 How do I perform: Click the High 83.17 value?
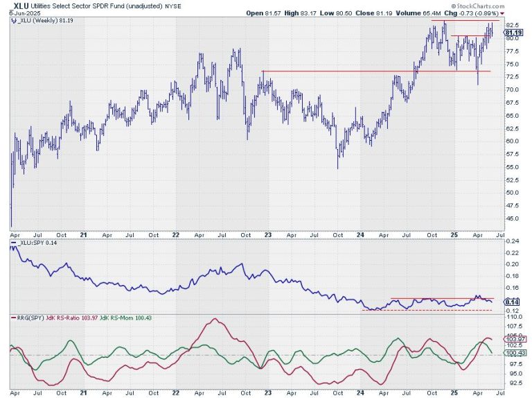[x=299, y=13]
